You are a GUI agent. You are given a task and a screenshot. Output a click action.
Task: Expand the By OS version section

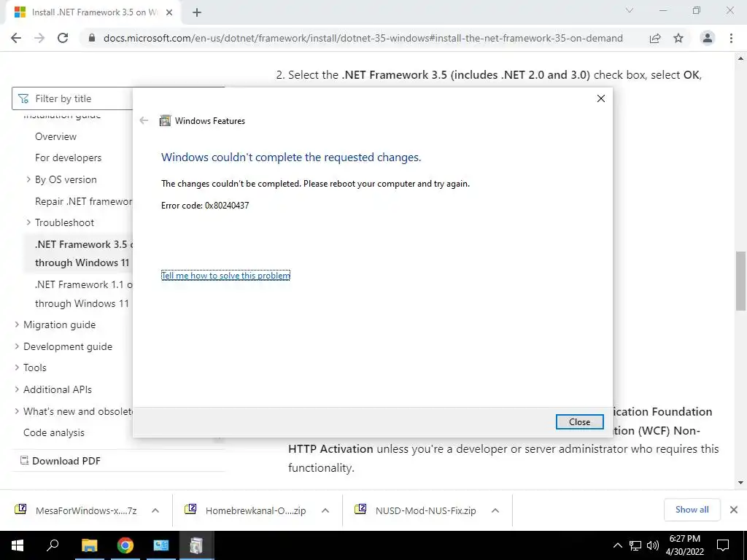click(28, 179)
